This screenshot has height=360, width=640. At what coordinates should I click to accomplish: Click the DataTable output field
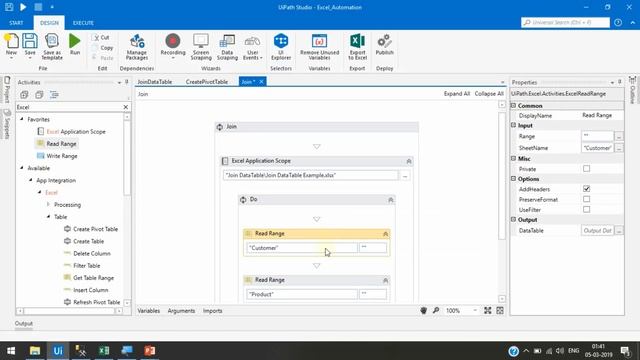[x=597, y=231]
